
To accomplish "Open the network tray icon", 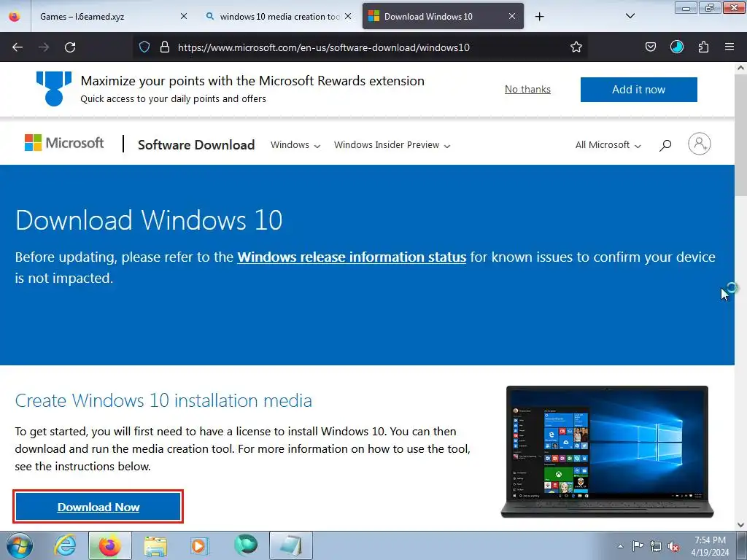I will tap(656, 546).
